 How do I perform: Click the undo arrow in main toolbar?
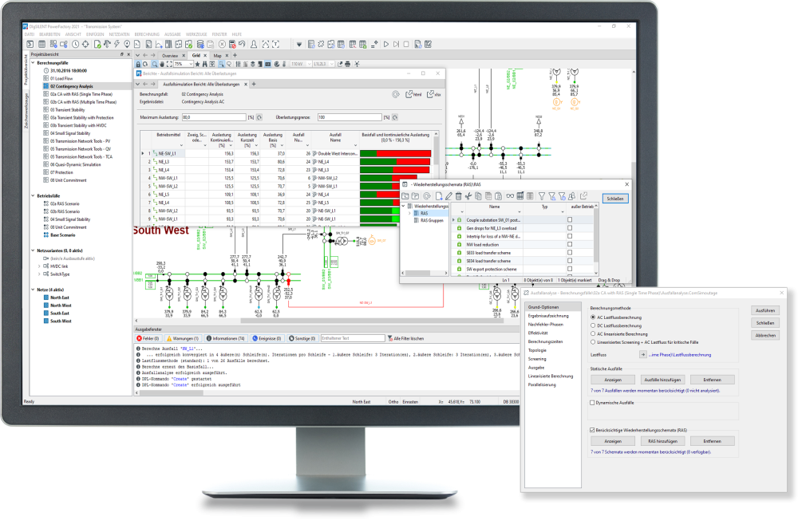(242, 44)
